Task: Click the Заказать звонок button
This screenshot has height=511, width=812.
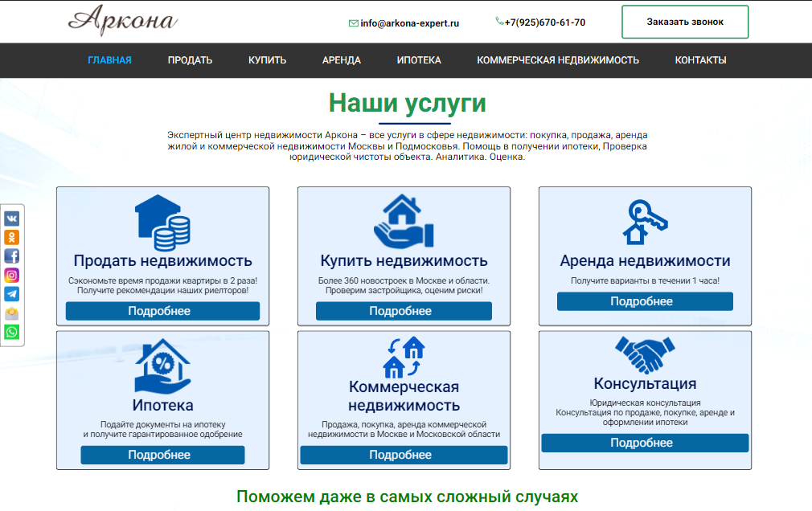Action: (x=685, y=22)
